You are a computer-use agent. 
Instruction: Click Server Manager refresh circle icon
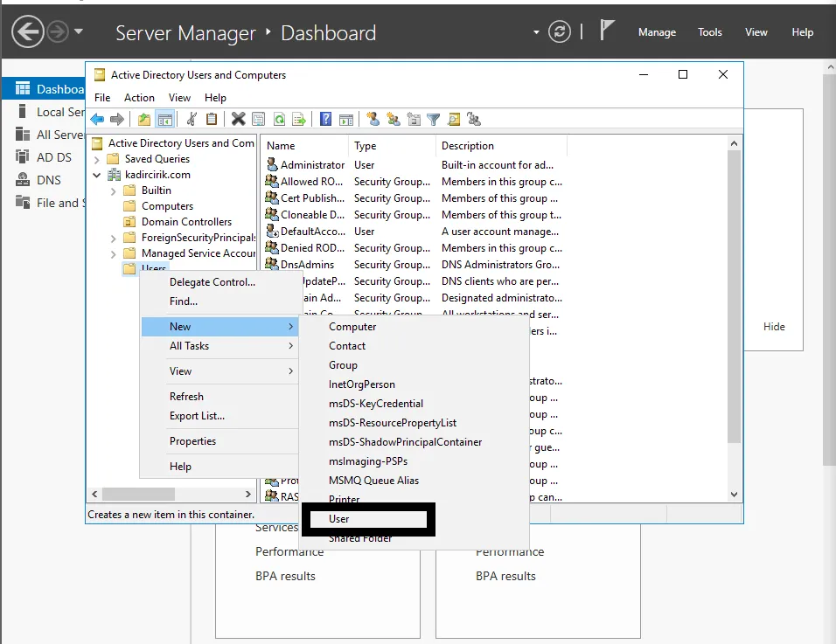point(560,32)
